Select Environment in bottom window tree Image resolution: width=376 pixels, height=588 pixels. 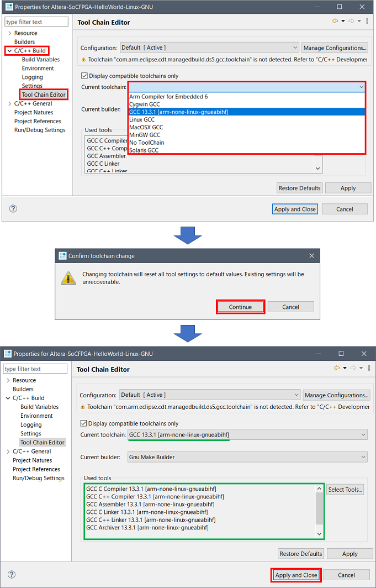[x=36, y=416]
